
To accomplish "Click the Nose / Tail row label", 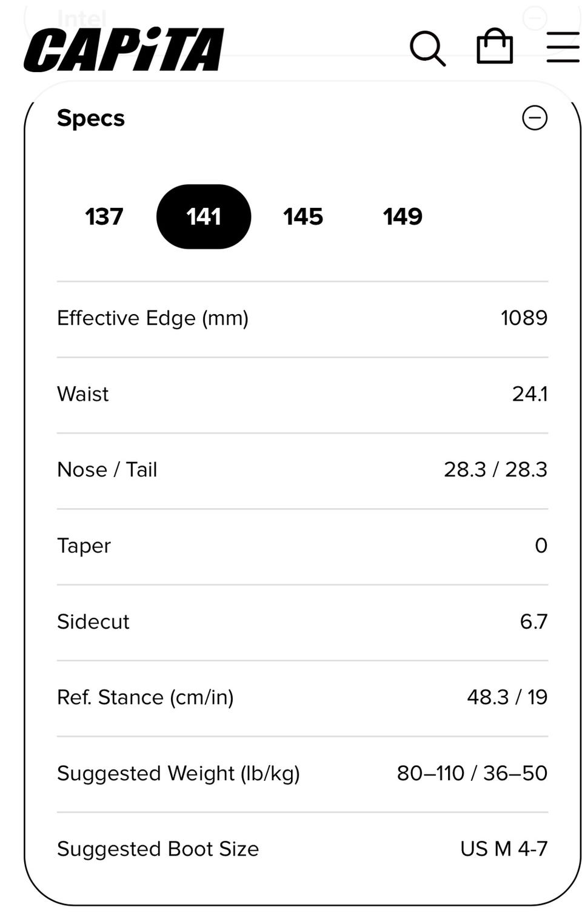I will point(107,470).
